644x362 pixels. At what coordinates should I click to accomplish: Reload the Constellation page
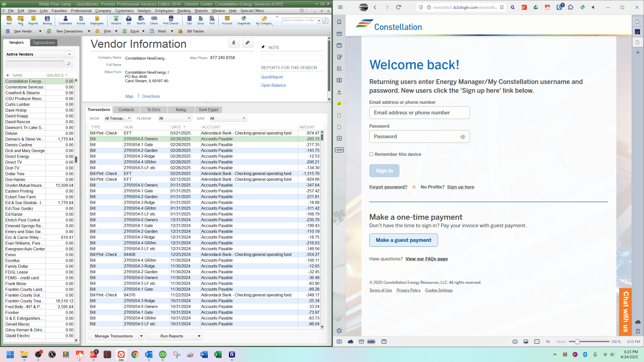pos(398,7)
